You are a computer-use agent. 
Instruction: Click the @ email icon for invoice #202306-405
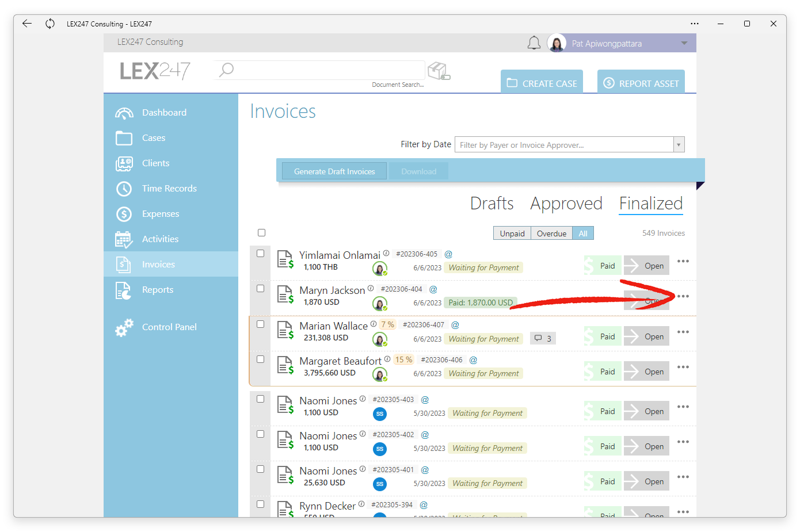click(448, 254)
